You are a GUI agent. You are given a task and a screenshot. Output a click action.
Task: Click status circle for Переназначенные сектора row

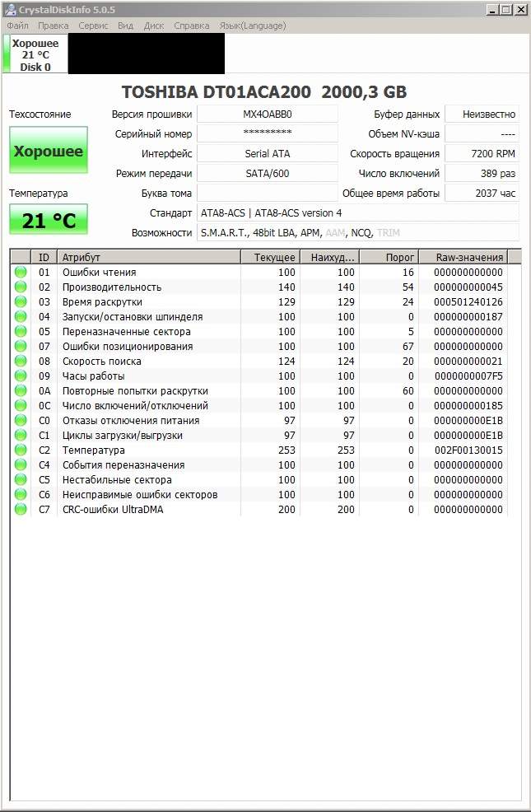21,331
